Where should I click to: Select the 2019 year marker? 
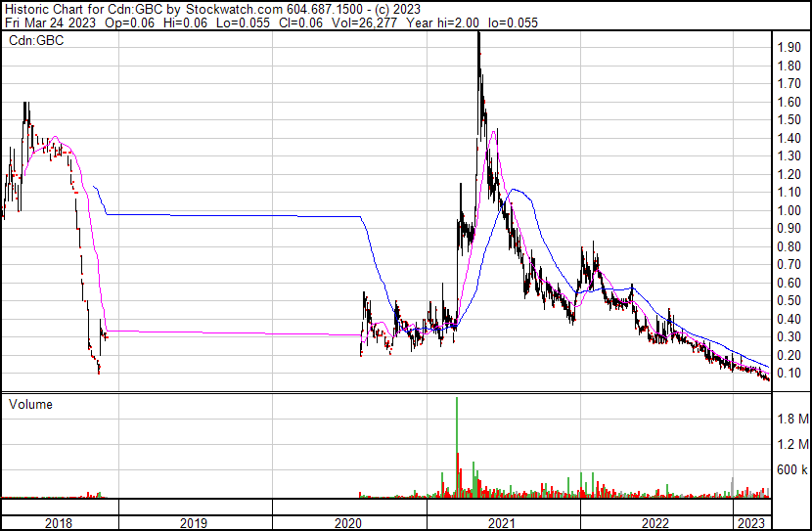coord(196,523)
